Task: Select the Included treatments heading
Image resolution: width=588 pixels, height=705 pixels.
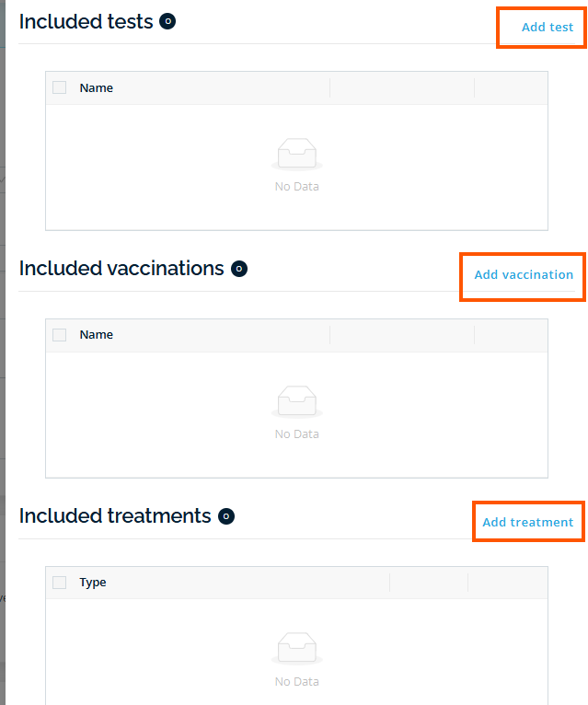Action: click(115, 516)
